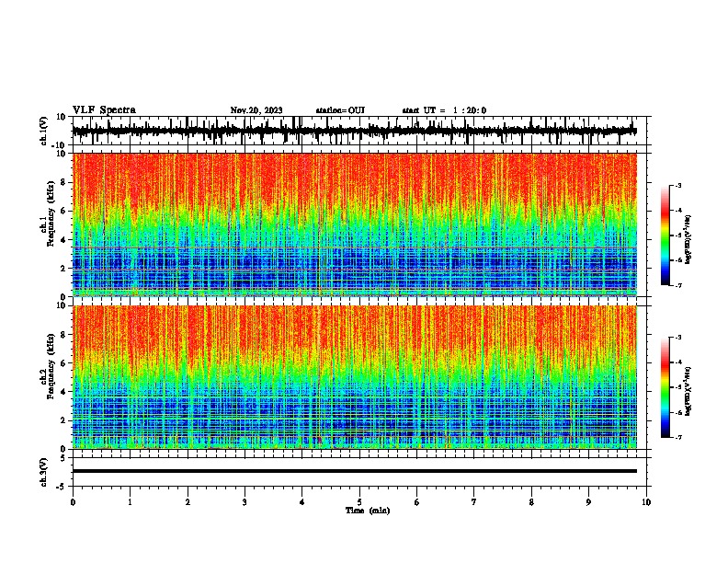728x563 pixels.
Task: Click the flat black ch.3 trace line
Action: pos(354,471)
